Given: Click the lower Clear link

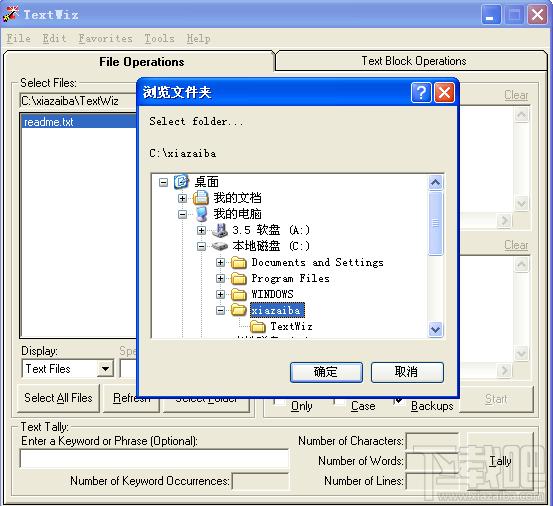Looking at the screenshot, I should (x=516, y=245).
